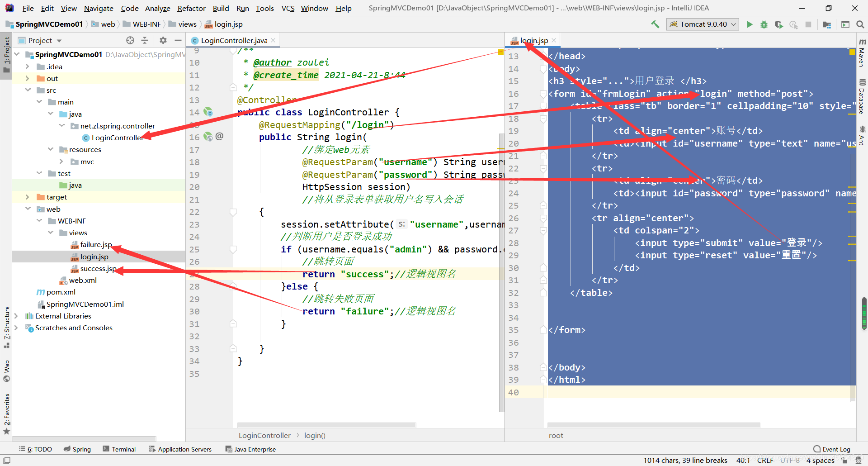Select pom.xml in project tree
Viewport: 868px width, 466px height.
61,292
